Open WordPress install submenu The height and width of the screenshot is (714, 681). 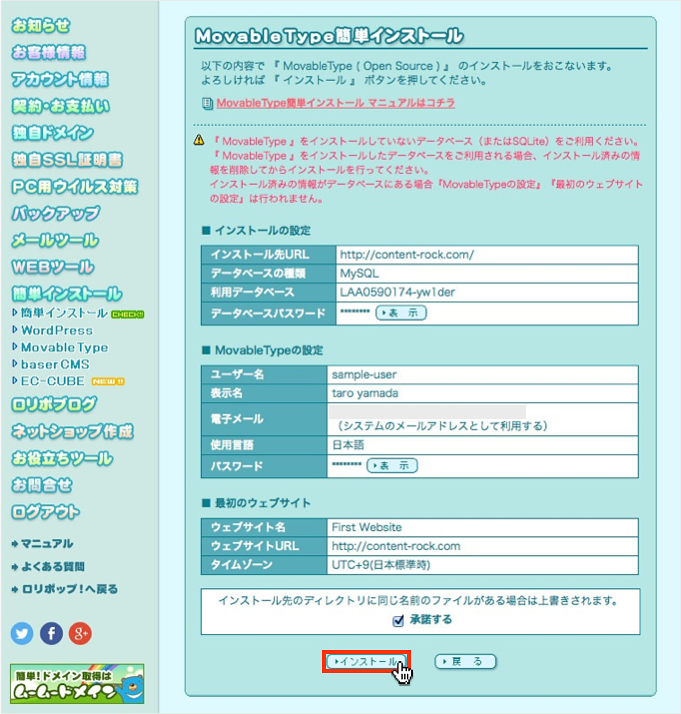56,330
